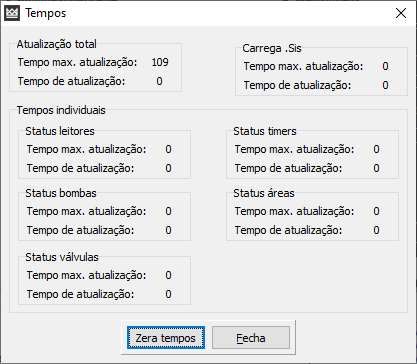Click the Tempos title bar text
Image resolution: width=417 pixels, height=364 pixels.
pyautogui.click(x=46, y=13)
